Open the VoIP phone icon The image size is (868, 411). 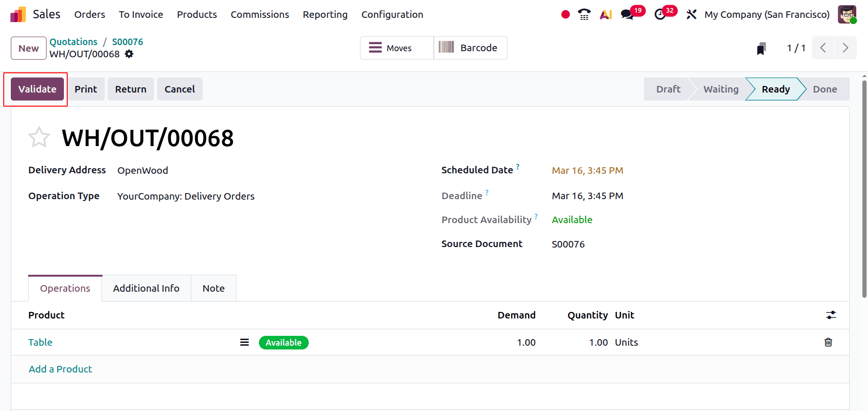pyautogui.click(x=584, y=15)
